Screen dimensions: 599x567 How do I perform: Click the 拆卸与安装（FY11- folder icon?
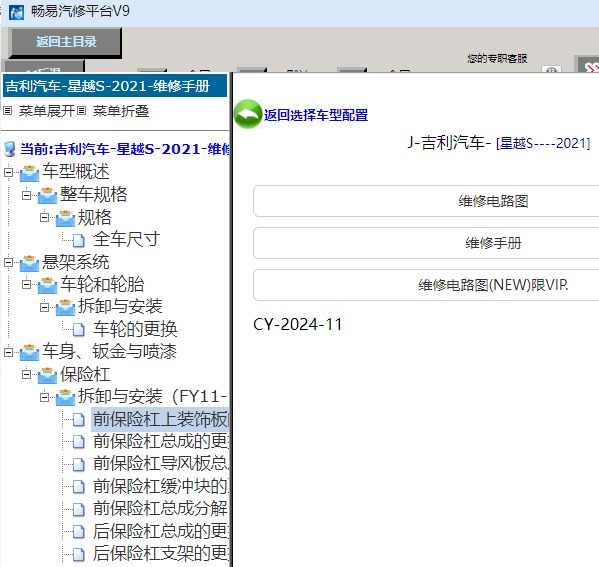tap(65, 397)
